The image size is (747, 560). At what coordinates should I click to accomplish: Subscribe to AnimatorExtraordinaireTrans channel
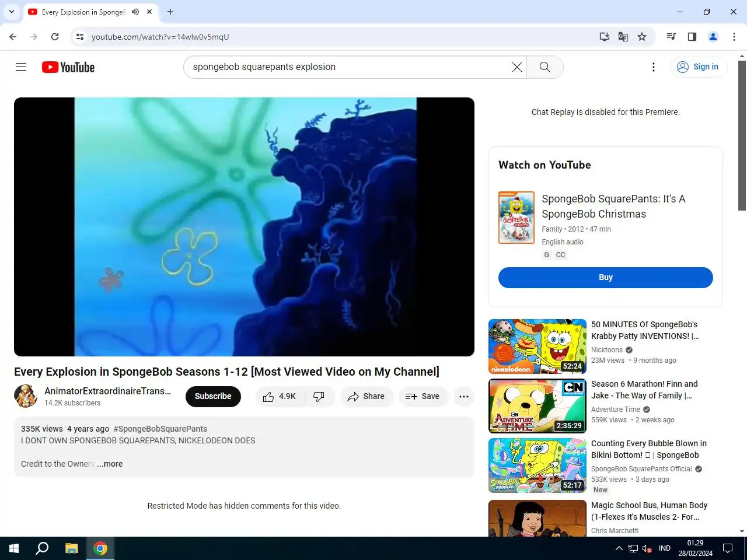pyautogui.click(x=213, y=397)
